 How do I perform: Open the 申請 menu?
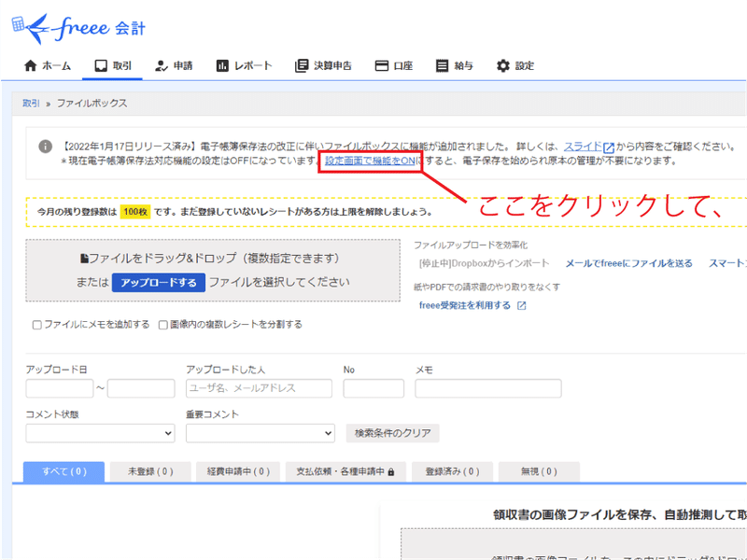(x=174, y=65)
